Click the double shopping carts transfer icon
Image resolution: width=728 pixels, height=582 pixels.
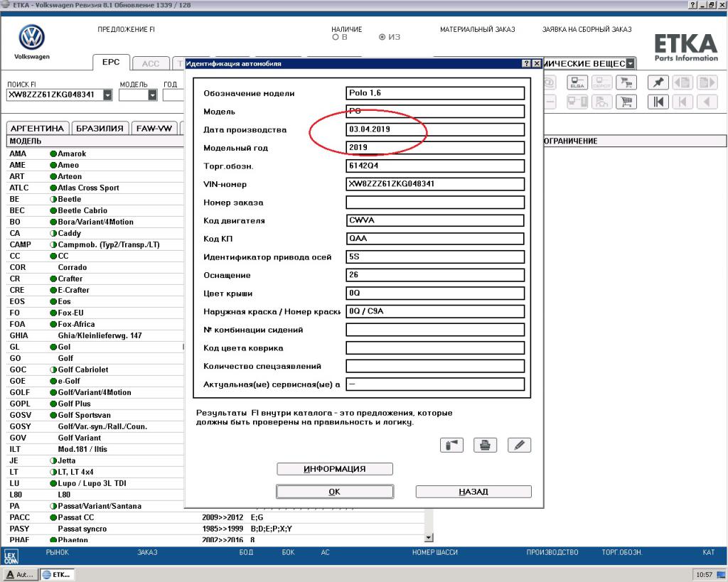pos(626,82)
